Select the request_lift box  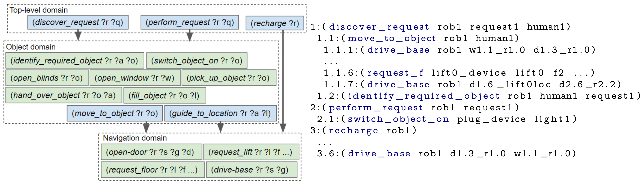[251, 152]
